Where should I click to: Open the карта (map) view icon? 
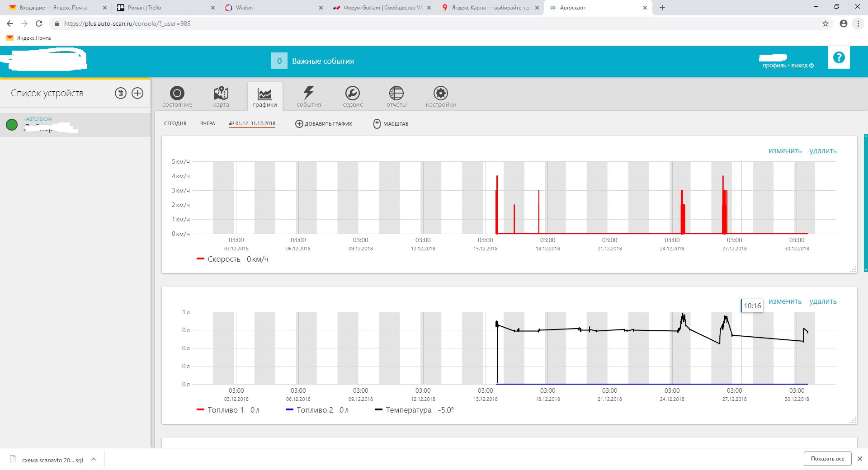221,94
